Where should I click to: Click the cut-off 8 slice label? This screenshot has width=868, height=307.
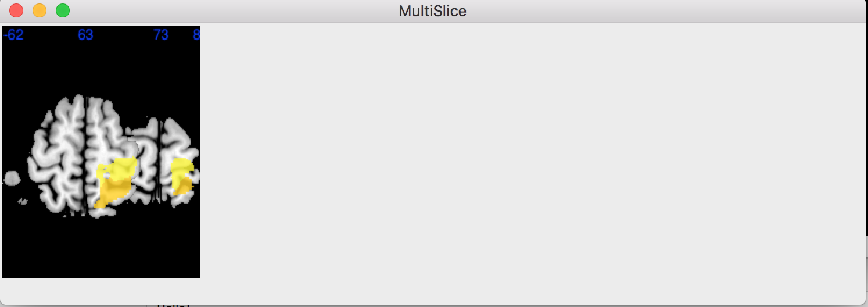pos(196,35)
